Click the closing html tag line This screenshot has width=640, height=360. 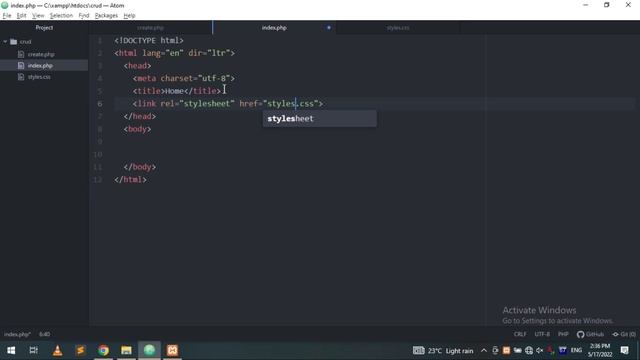click(130, 180)
